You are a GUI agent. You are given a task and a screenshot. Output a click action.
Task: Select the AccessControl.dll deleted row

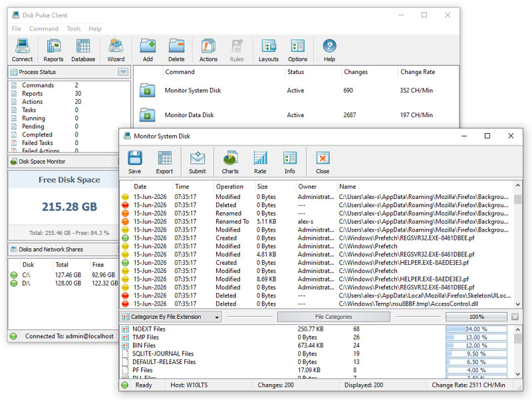[317, 304]
